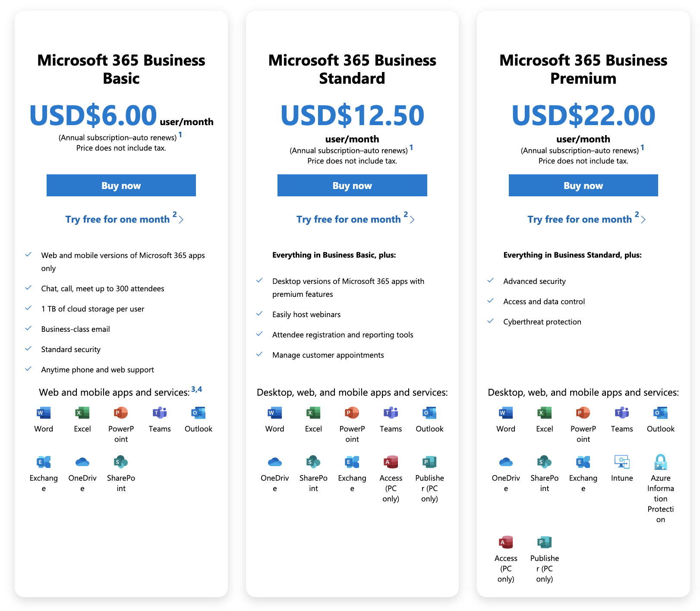The width and height of the screenshot is (700, 611).
Task: Click the Word icon under Business Basic
Action: click(44, 413)
